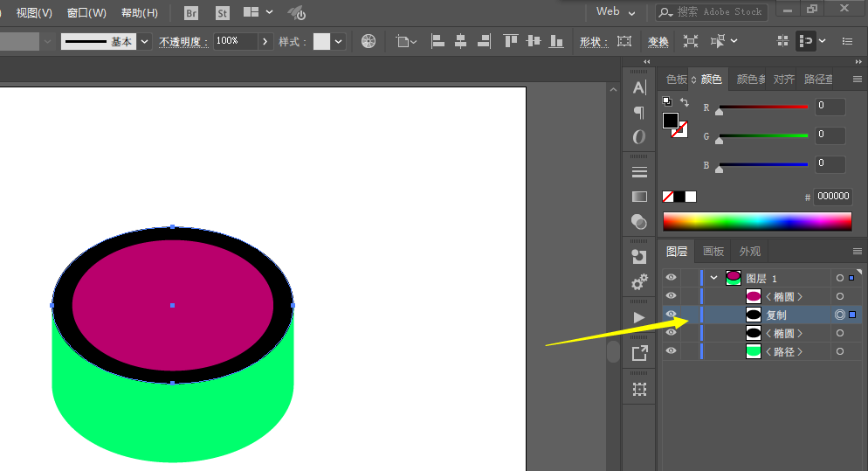This screenshot has width=868, height=471.
Task: Open the Paragraph panel icon
Action: 639,113
